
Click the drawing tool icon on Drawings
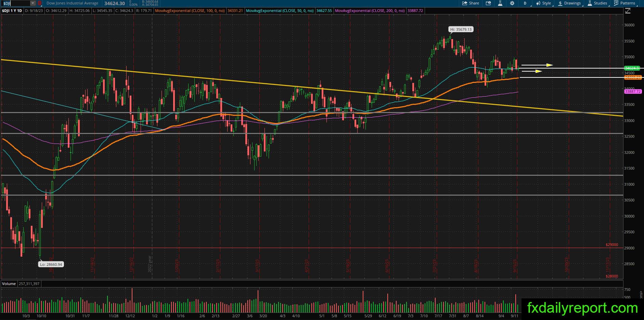point(561,3)
